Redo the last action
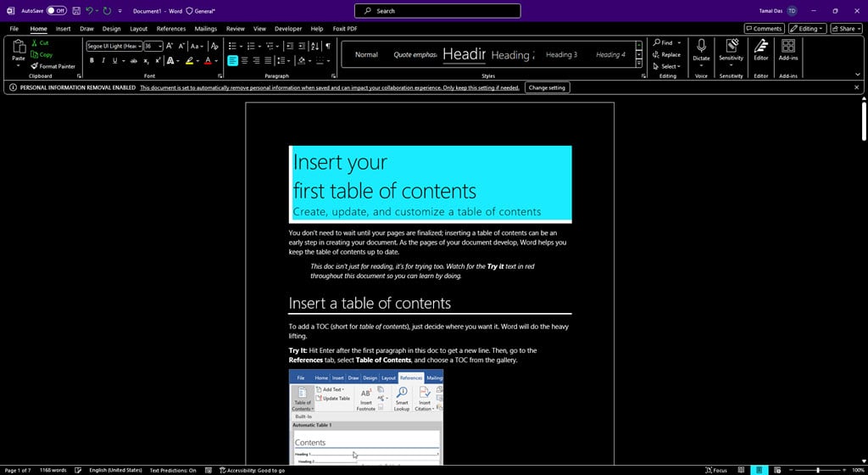868x475 pixels. [107, 10]
